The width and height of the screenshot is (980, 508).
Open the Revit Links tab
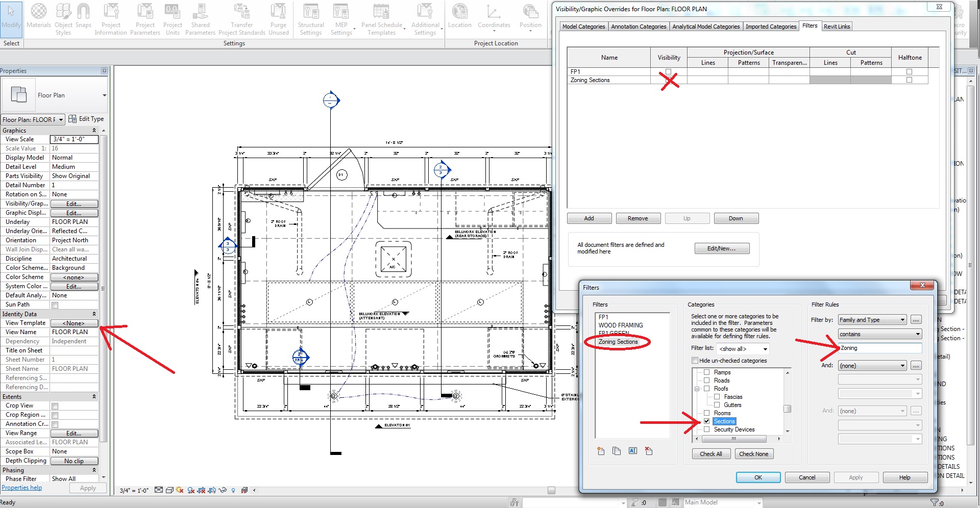837,26
